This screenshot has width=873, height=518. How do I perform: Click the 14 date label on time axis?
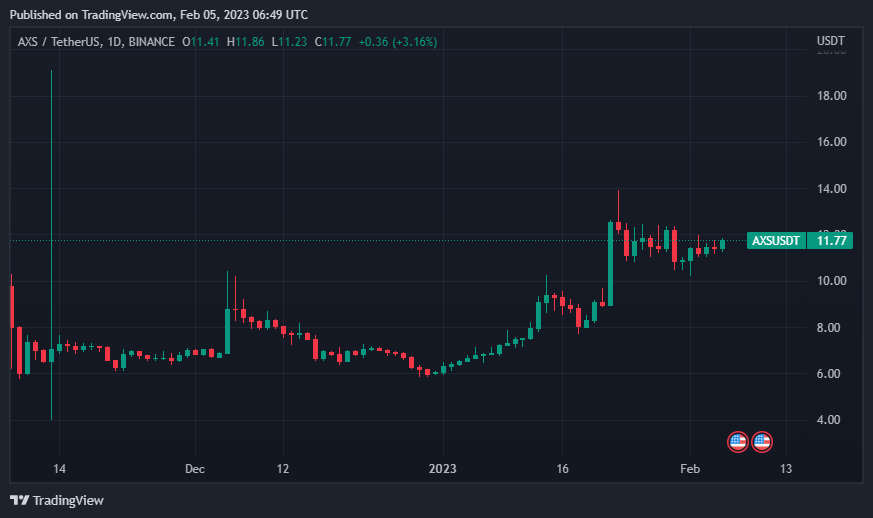(x=60, y=469)
